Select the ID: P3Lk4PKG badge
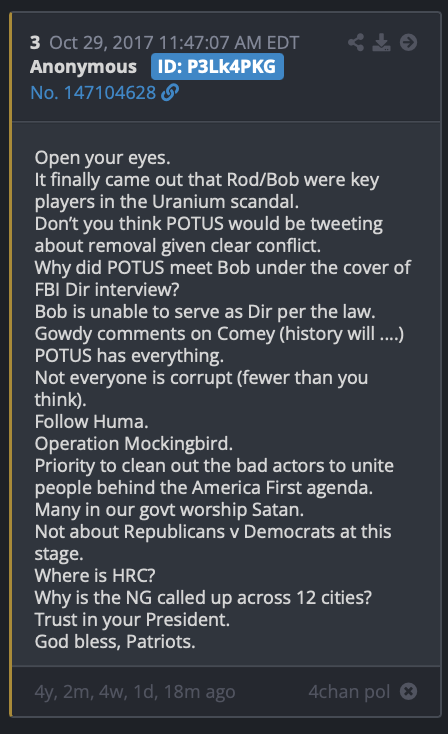The image size is (448, 734). pyautogui.click(x=217, y=66)
